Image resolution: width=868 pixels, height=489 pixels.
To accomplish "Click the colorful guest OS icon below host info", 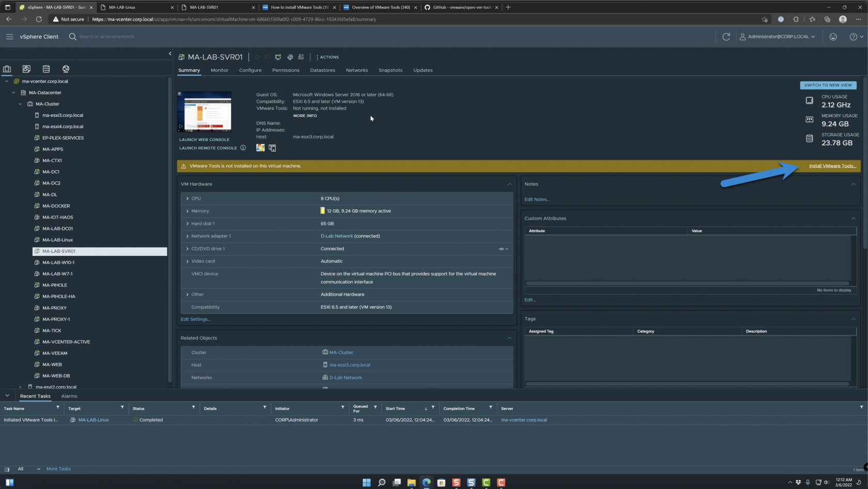I will 260,148.
